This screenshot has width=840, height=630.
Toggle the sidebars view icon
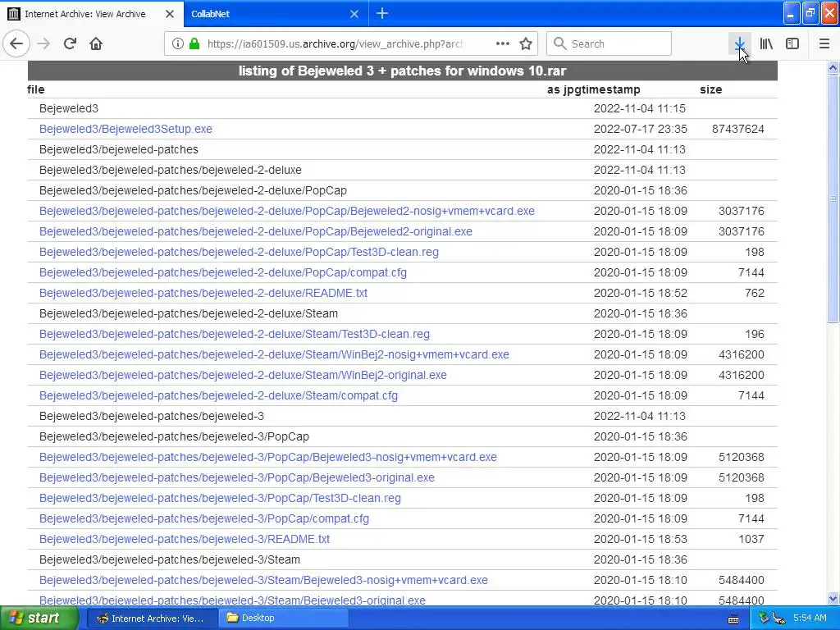[792, 43]
